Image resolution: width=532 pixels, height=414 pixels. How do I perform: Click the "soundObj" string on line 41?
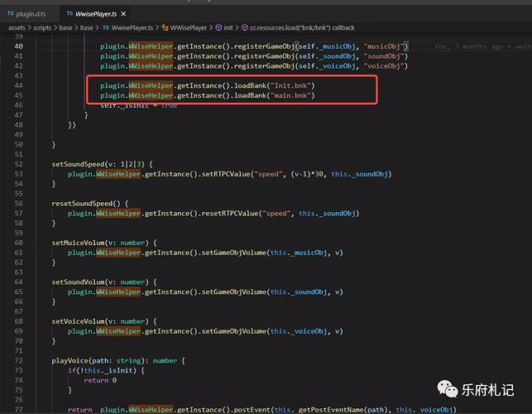tap(383, 56)
